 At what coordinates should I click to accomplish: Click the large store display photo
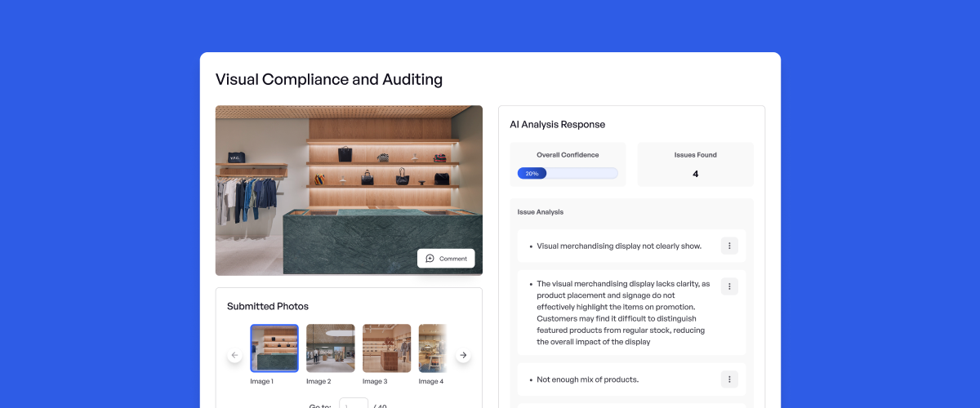pos(349,190)
